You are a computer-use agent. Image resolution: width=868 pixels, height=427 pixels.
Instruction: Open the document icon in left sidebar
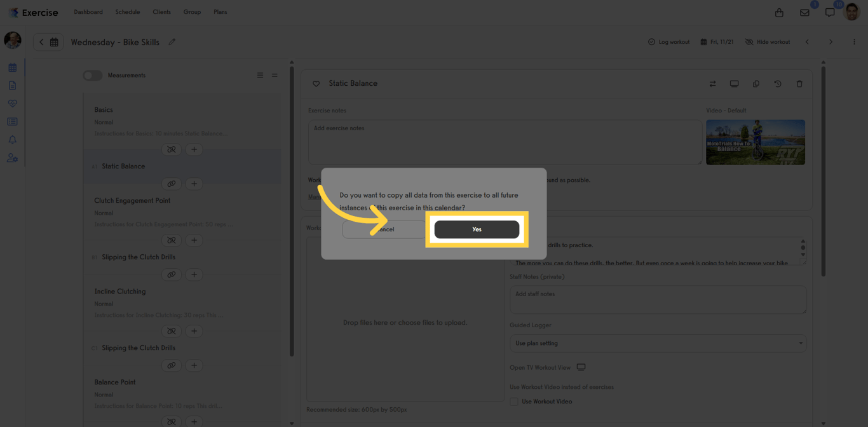(12, 85)
